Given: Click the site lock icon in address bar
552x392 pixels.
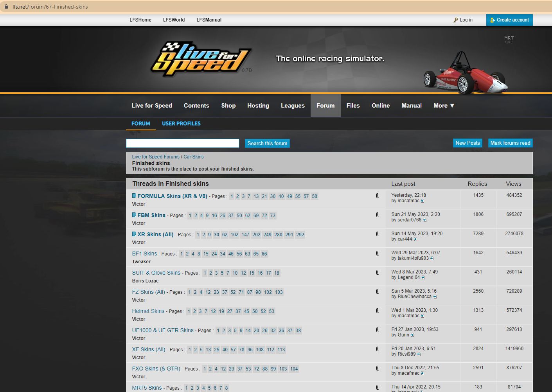Looking at the screenshot, I should (6, 7).
